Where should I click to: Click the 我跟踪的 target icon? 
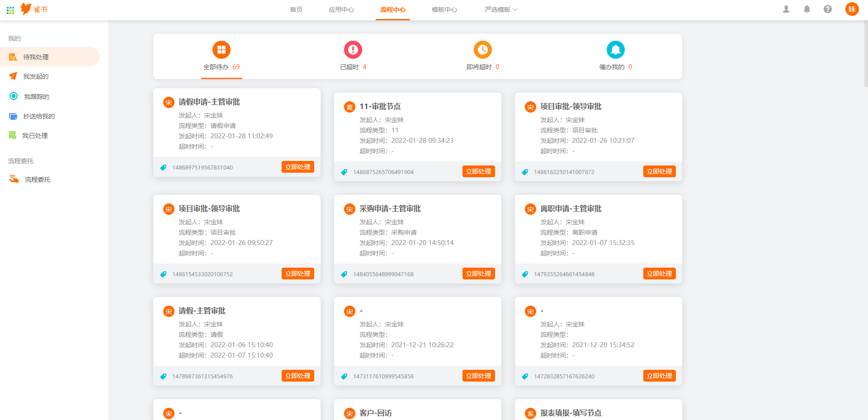click(14, 96)
